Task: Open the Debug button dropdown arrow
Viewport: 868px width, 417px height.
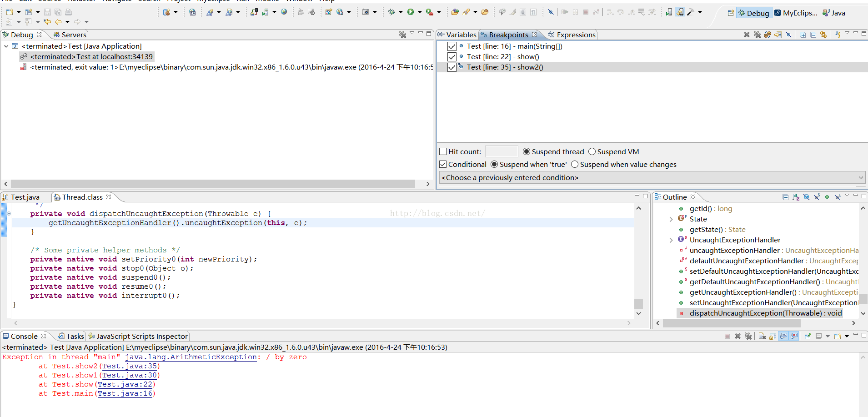Action: tap(401, 12)
